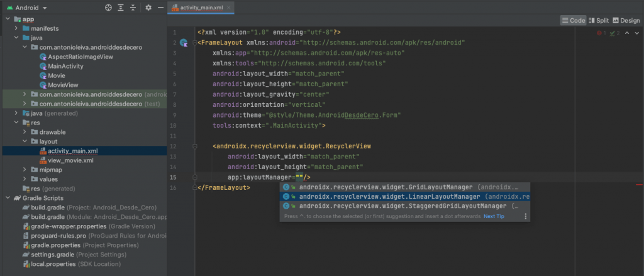The width and height of the screenshot is (644, 276).
Task: Switch editor to Design view
Action: (626, 20)
